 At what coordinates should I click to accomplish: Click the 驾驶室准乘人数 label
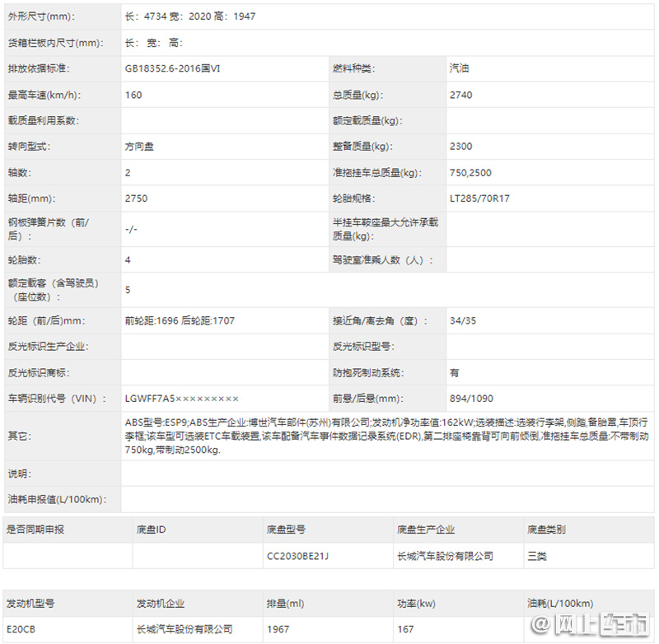click(x=382, y=260)
